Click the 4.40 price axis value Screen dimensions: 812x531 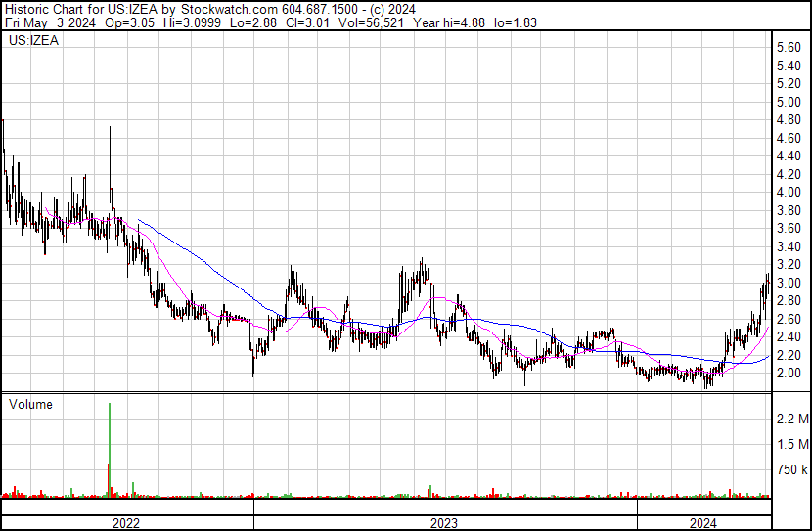coord(789,156)
